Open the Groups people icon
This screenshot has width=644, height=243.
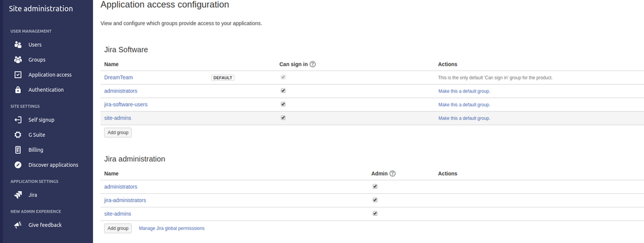point(17,59)
